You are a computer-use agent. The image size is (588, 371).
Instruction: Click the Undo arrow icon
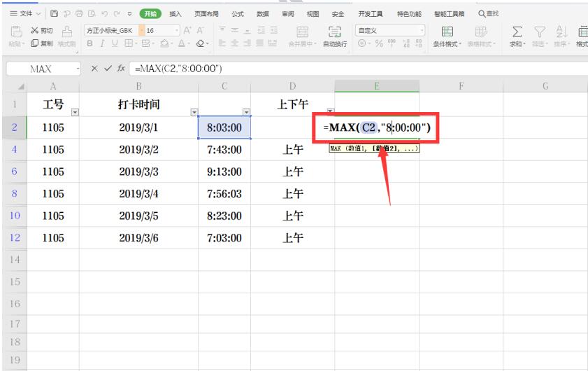pyautogui.click(x=104, y=13)
